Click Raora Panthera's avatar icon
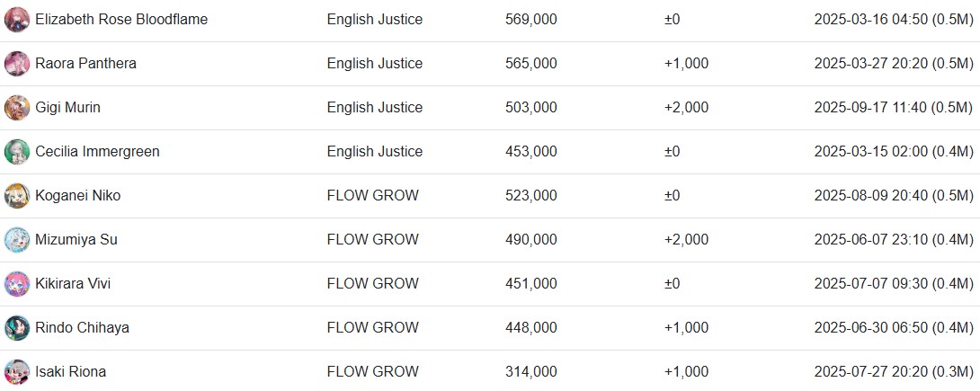 (17, 64)
